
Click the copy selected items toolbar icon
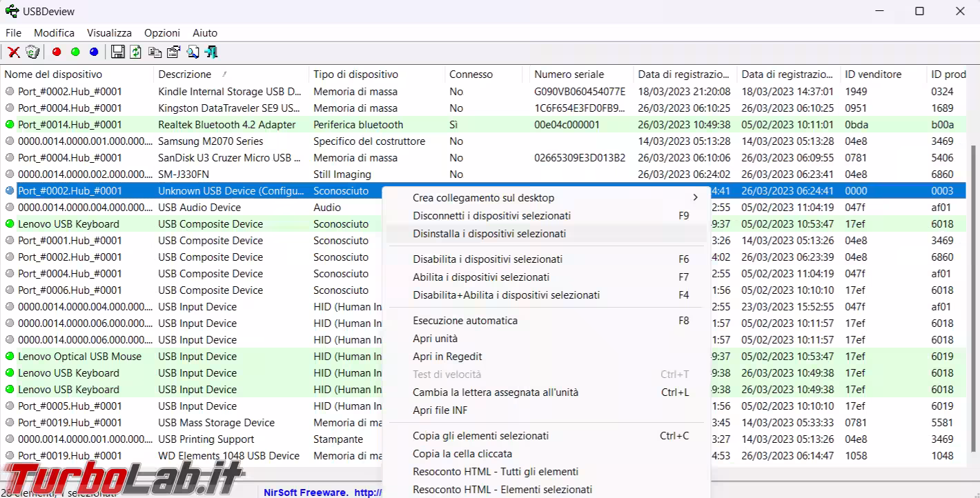(x=155, y=52)
